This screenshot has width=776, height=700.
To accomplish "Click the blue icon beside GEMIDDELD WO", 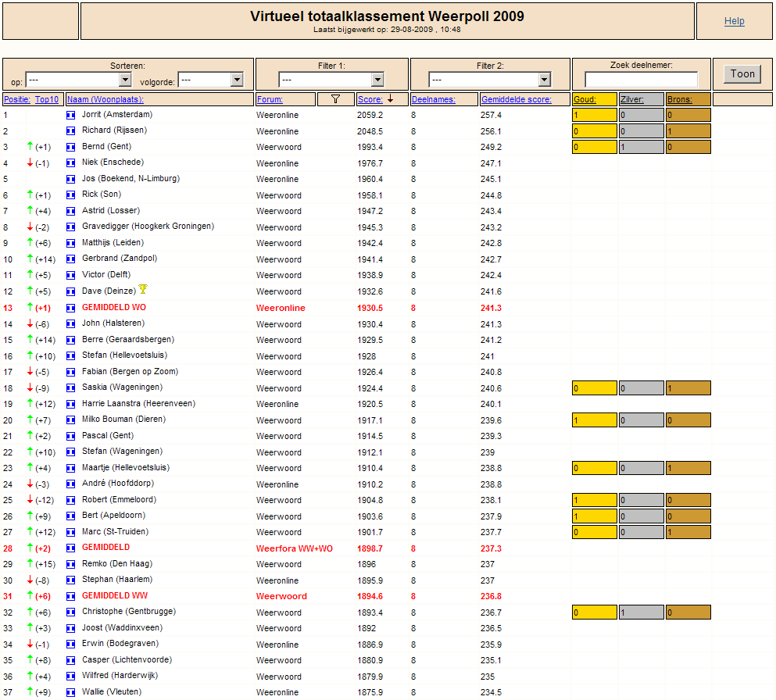I will tap(71, 308).
